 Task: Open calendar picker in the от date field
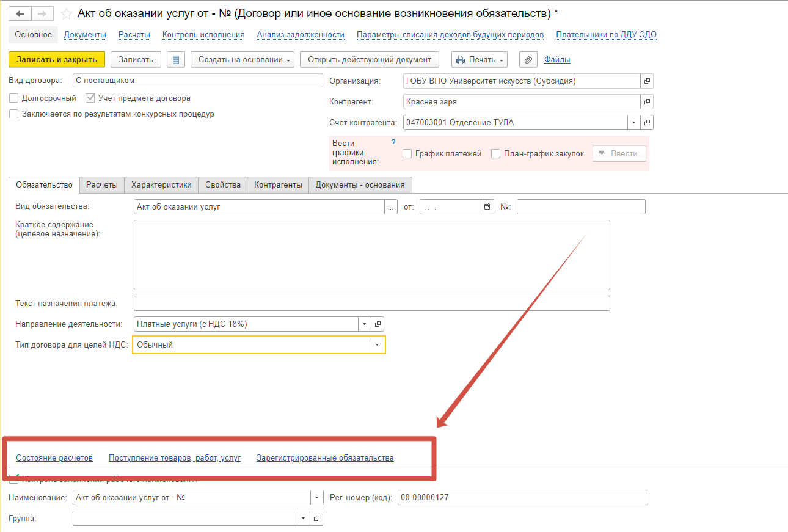pos(487,206)
